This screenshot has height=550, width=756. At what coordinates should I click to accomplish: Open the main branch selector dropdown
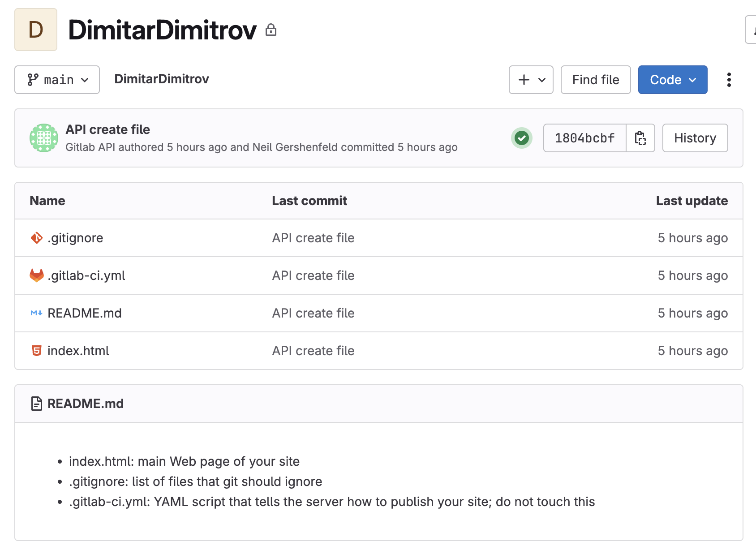pyautogui.click(x=57, y=80)
